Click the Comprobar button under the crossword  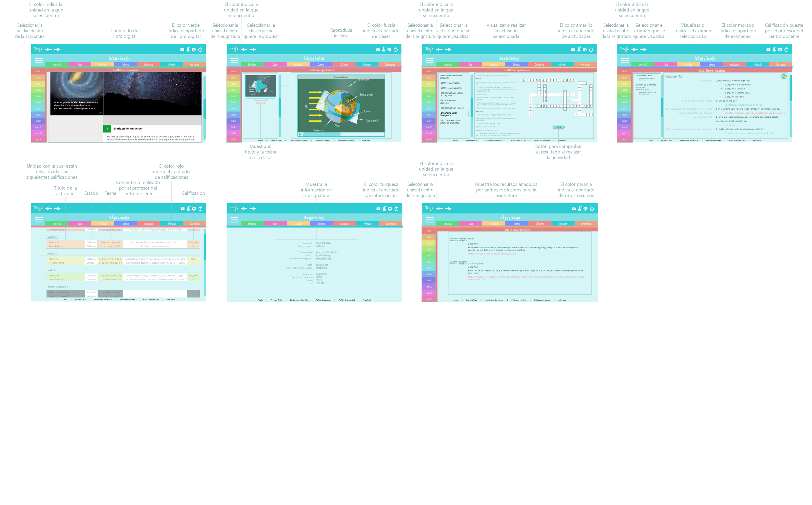coord(558,127)
